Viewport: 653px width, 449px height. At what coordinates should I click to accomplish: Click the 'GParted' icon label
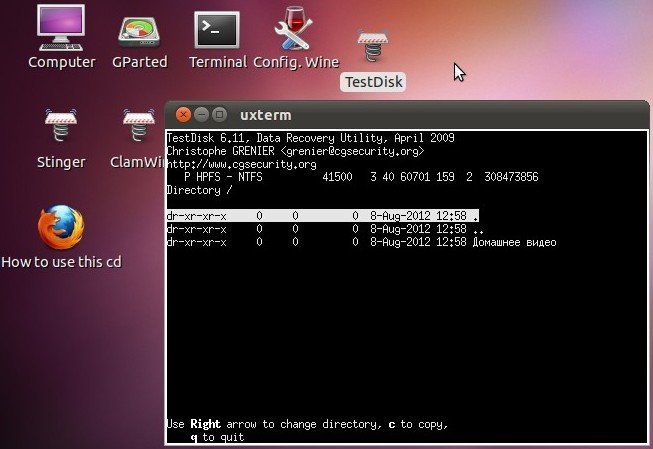coord(140,62)
